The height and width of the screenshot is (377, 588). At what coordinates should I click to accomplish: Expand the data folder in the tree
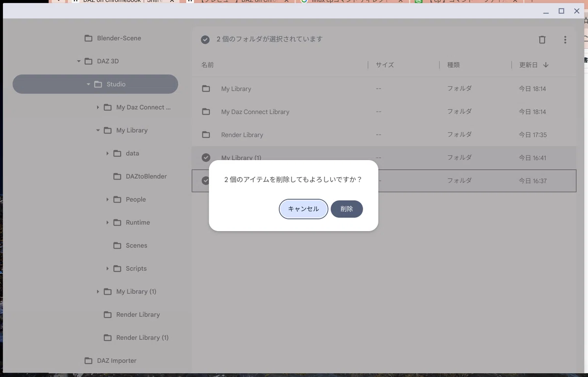pos(107,153)
